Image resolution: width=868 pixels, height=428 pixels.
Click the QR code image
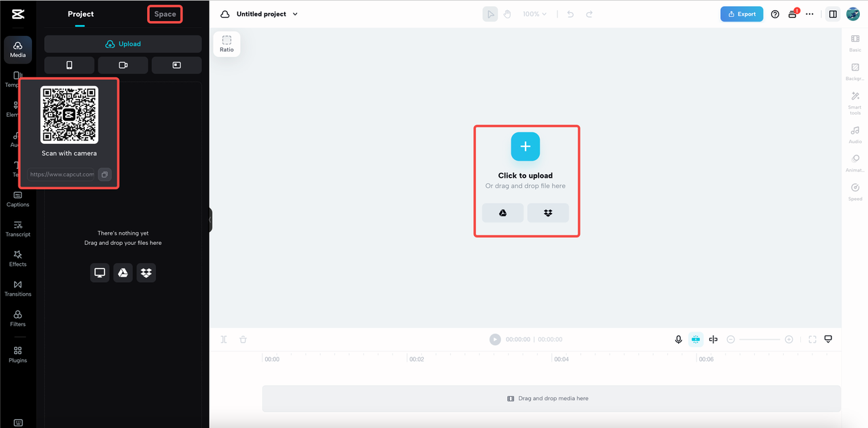point(69,115)
